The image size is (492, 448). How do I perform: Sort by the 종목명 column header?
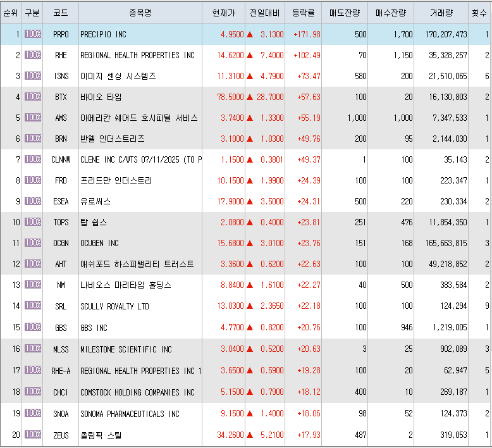tap(140, 13)
